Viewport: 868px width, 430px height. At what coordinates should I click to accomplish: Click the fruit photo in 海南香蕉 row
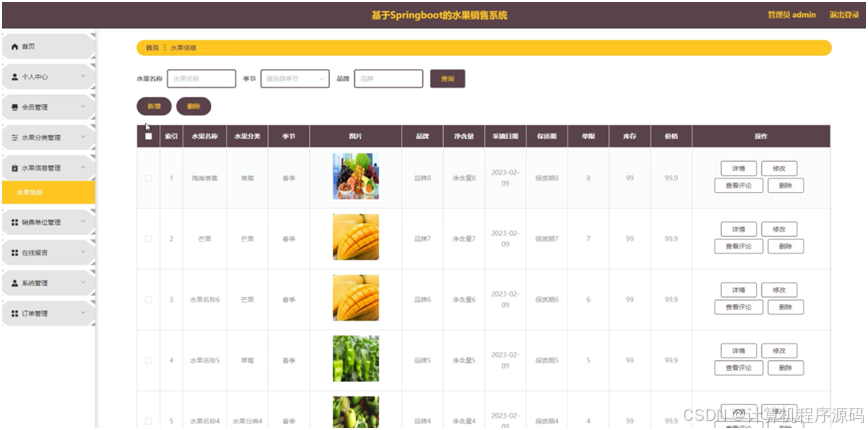[356, 176]
